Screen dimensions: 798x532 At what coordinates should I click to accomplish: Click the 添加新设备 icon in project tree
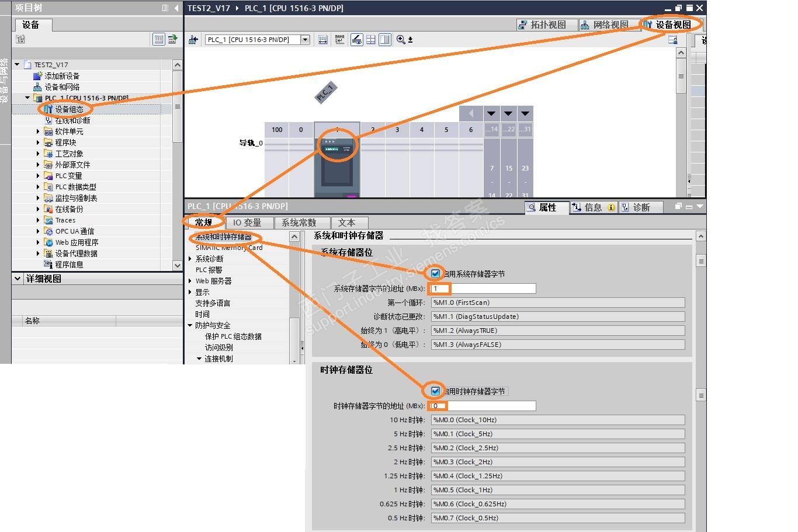point(38,76)
